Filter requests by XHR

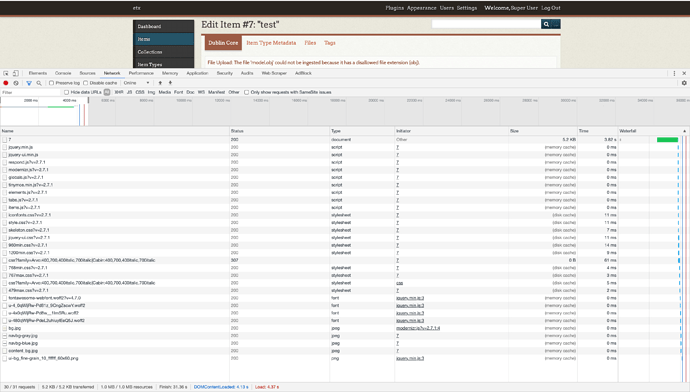[119, 92]
